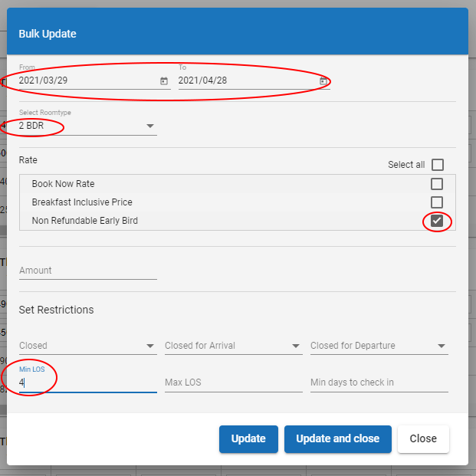Check the Book Now Rate checkbox
The width and height of the screenshot is (476, 476).
[x=437, y=184]
